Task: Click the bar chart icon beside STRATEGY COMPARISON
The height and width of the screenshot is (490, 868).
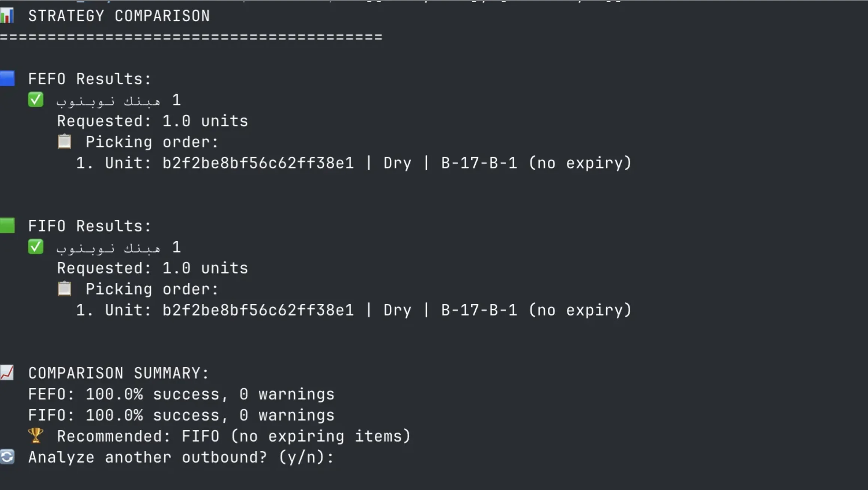Action: pos(7,16)
